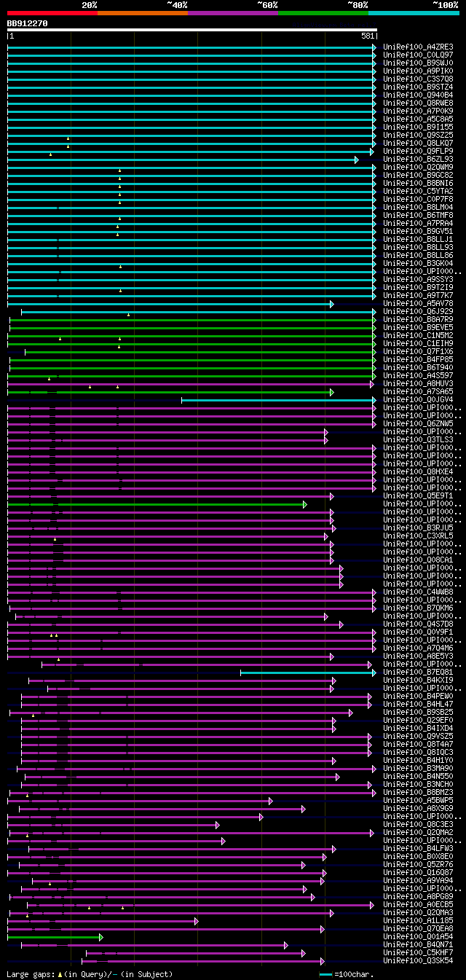The width and height of the screenshot is (466, 980).
Task: Open hit UniRef100_C3S7Q8
Action: [418, 79]
